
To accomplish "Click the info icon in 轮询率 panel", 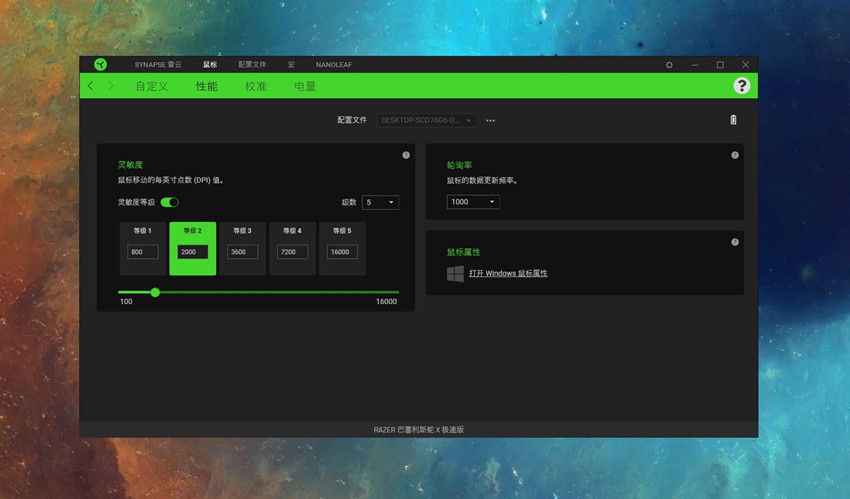I will pyautogui.click(x=735, y=155).
